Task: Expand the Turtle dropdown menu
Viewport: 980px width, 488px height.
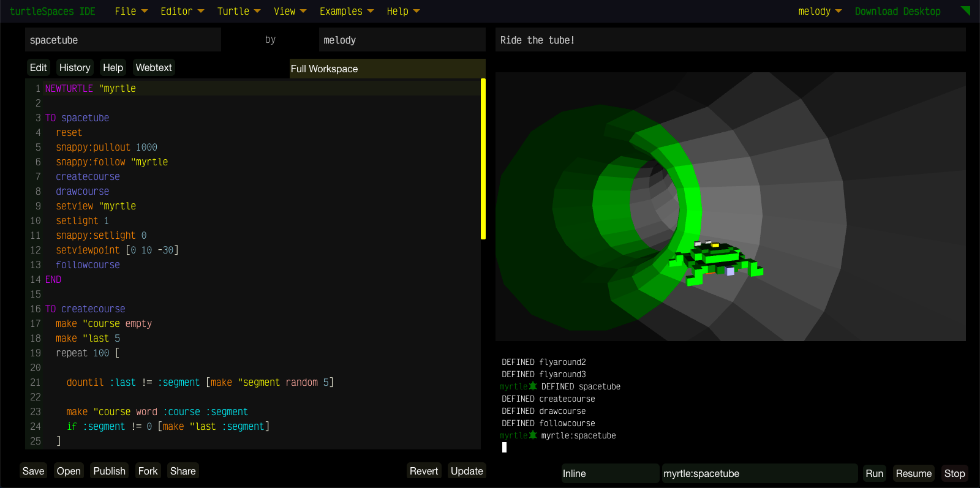Action: point(238,11)
